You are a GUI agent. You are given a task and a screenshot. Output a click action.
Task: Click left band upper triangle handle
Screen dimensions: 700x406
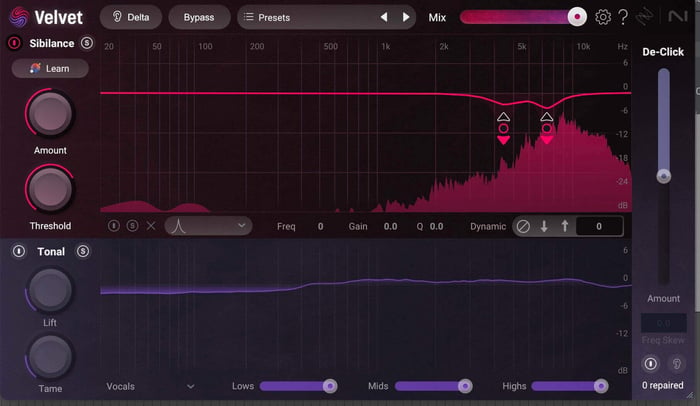[503, 117]
